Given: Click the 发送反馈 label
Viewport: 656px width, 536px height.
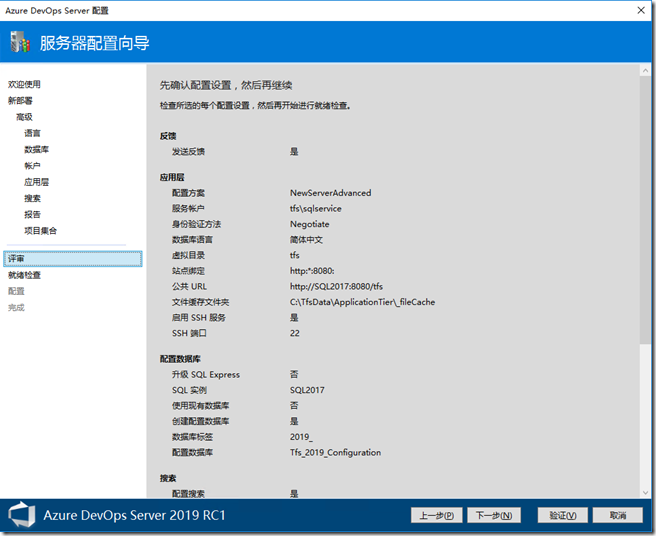Looking at the screenshot, I should click(188, 151).
